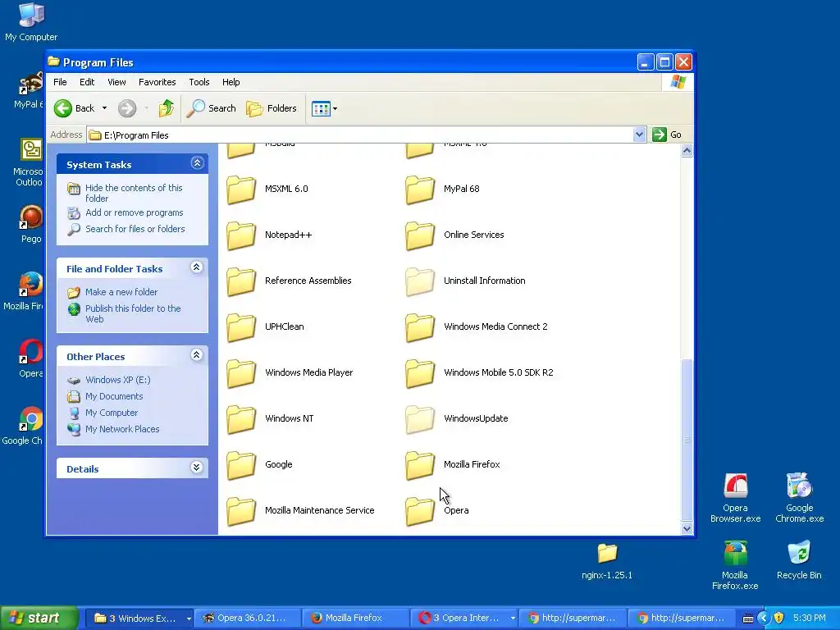Select the nginx-1.25.1 desktop folder

(x=607, y=561)
